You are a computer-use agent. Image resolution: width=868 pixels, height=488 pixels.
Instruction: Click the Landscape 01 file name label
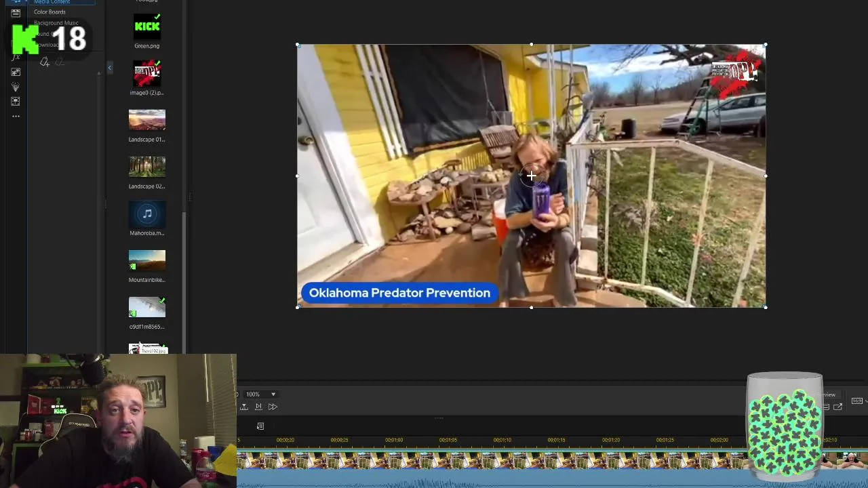point(147,140)
